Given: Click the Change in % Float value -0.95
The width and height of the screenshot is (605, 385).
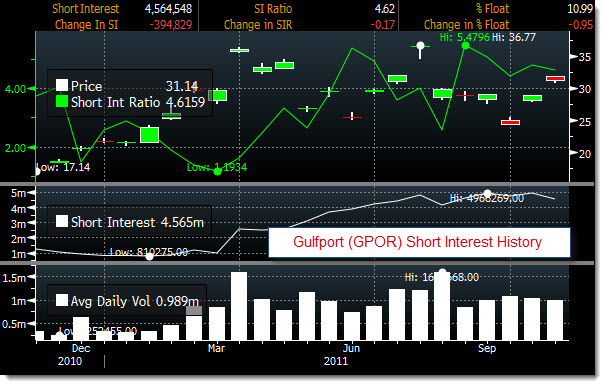Looking at the screenshot, I should coord(581,25).
